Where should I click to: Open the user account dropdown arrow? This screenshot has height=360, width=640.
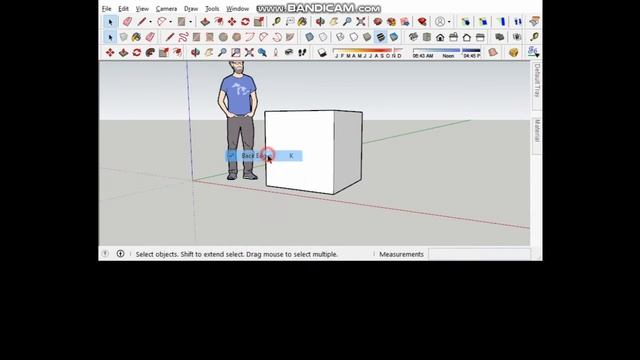pos(449,22)
